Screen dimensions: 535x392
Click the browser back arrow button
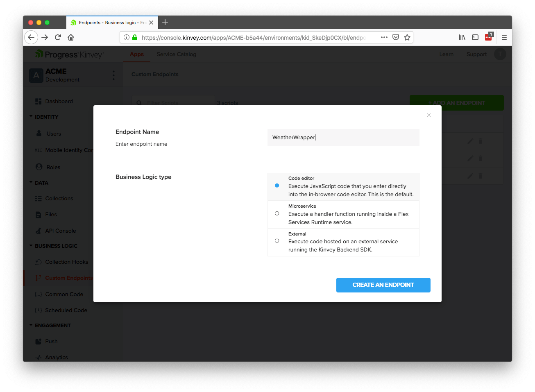(31, 37)
